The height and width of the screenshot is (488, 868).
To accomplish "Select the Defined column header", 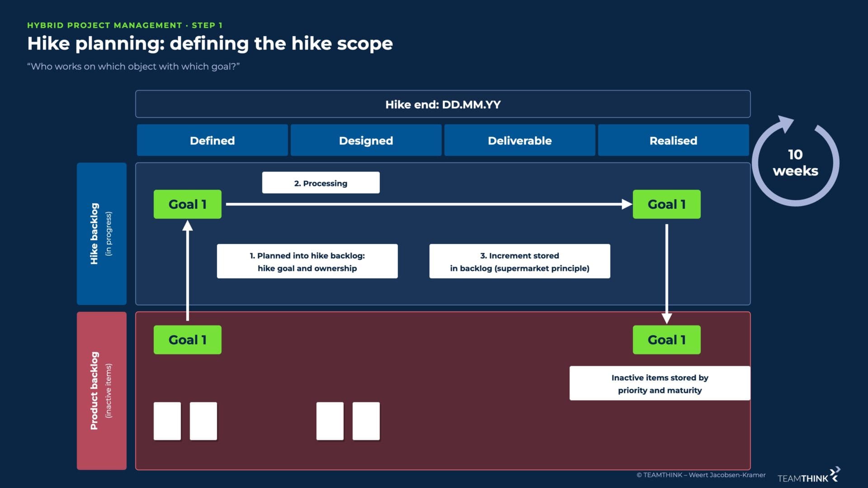I will 212,141.
